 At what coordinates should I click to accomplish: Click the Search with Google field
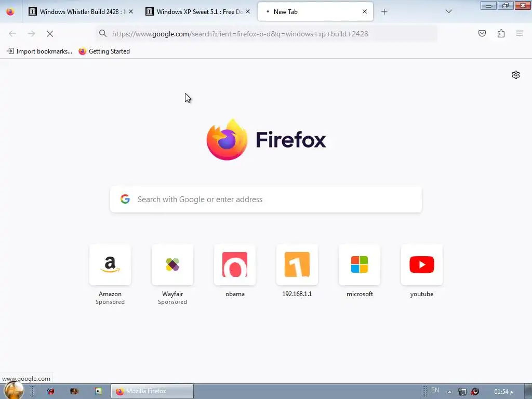pyautogui.click(x=266, y=199)
